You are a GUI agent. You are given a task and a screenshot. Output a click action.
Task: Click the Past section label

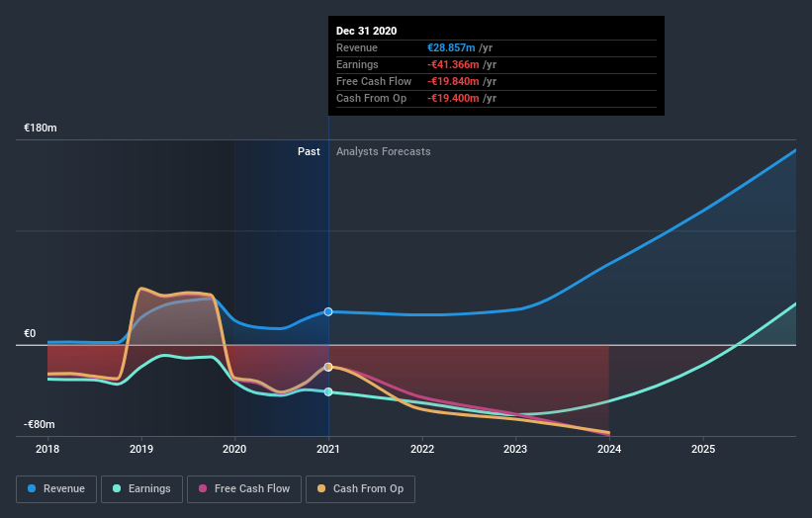309,151
